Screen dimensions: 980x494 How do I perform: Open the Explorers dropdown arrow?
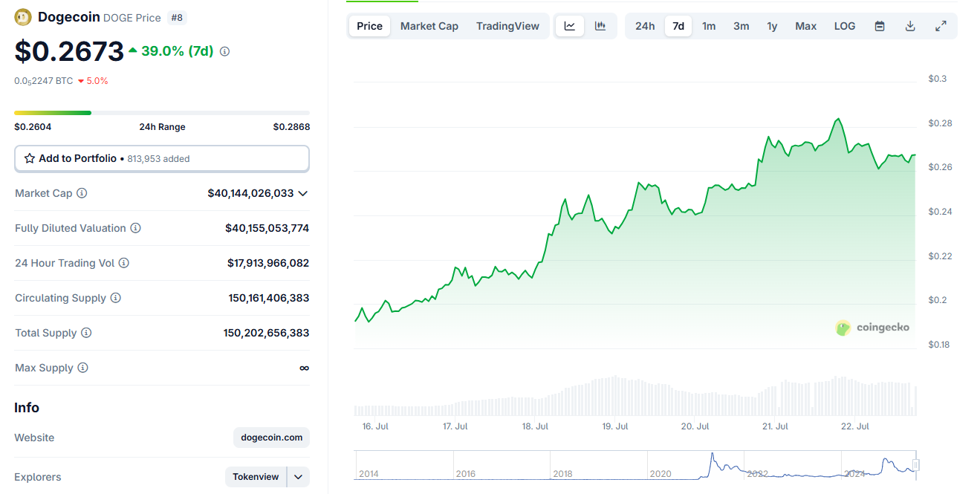[x=299, y=477]
